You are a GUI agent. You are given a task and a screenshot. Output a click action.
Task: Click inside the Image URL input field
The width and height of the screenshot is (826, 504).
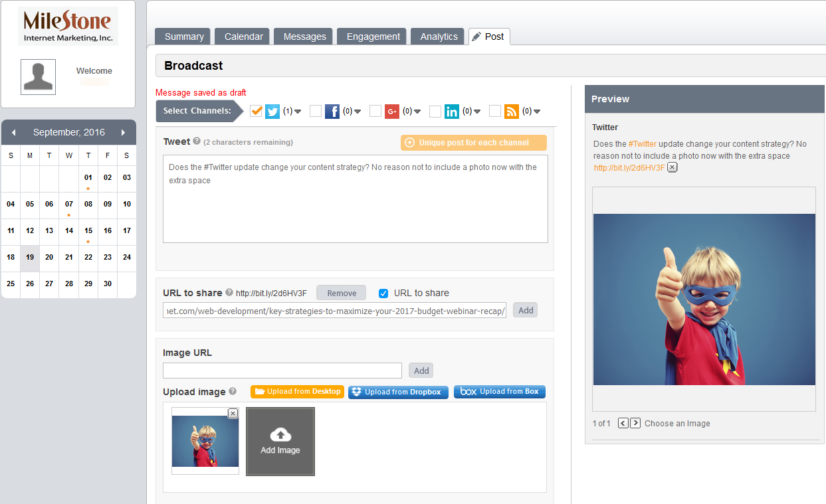click(282, 371)
